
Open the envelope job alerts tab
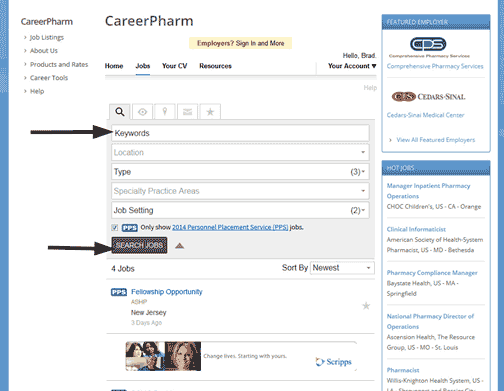pos(187,112)
